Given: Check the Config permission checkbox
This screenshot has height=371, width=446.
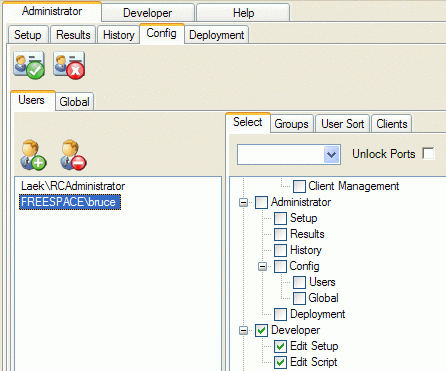Looking at the screenshot, I should (x=280, y=266).
